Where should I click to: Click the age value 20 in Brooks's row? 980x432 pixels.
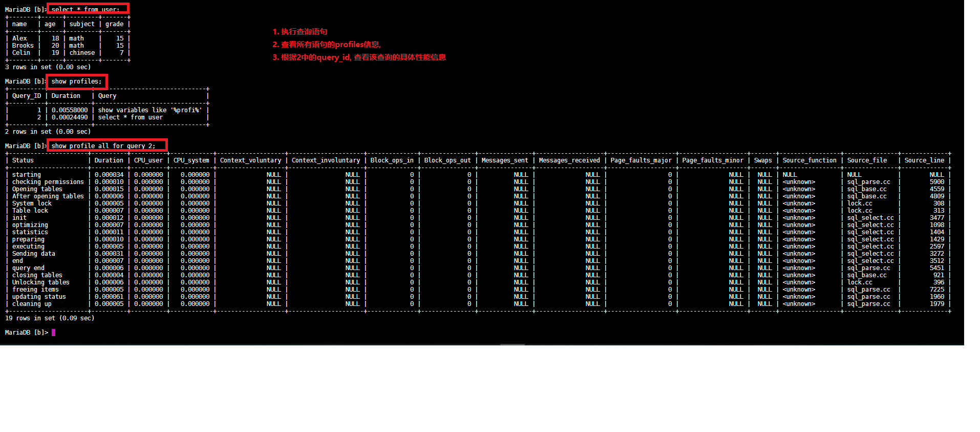pyautogui.click(x=55, y=46)
